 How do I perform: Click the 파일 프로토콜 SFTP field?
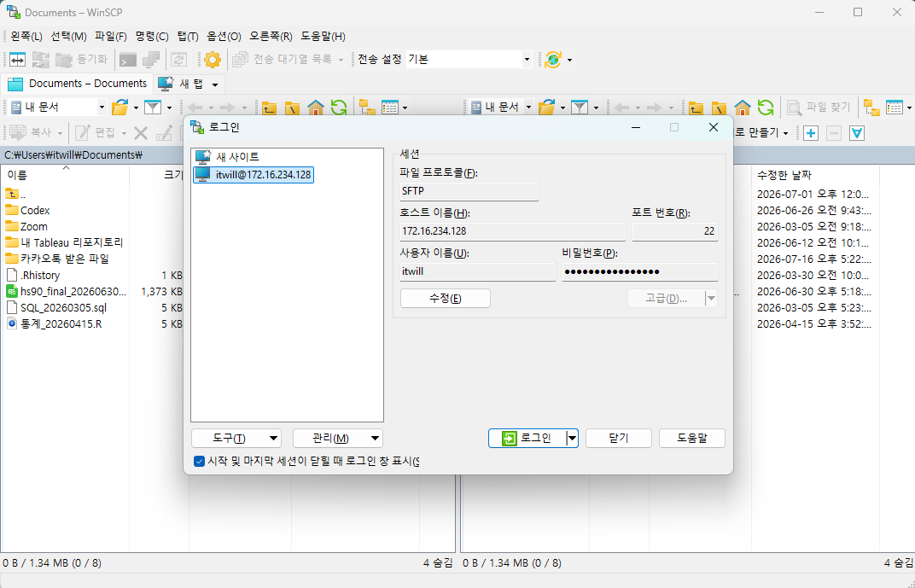coord(469,191)
